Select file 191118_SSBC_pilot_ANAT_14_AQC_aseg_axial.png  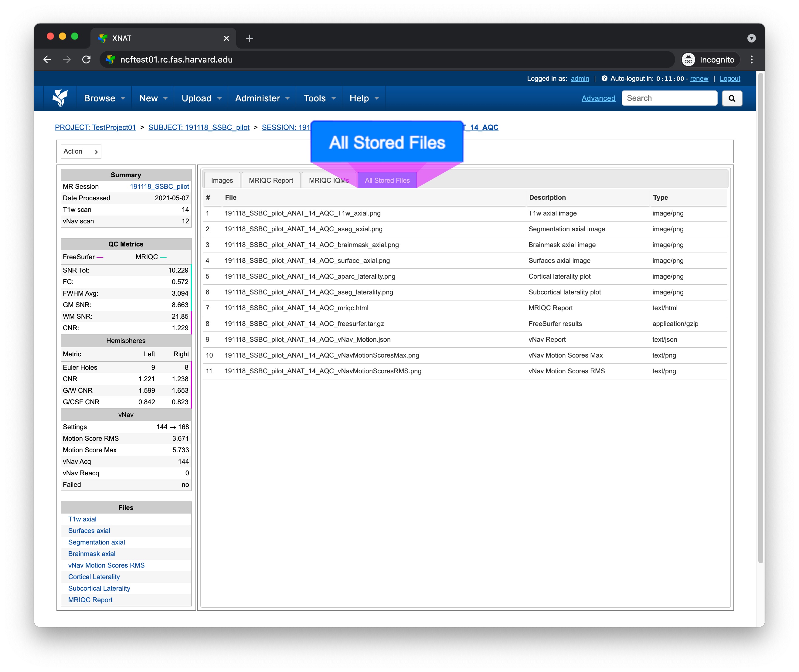303,229
